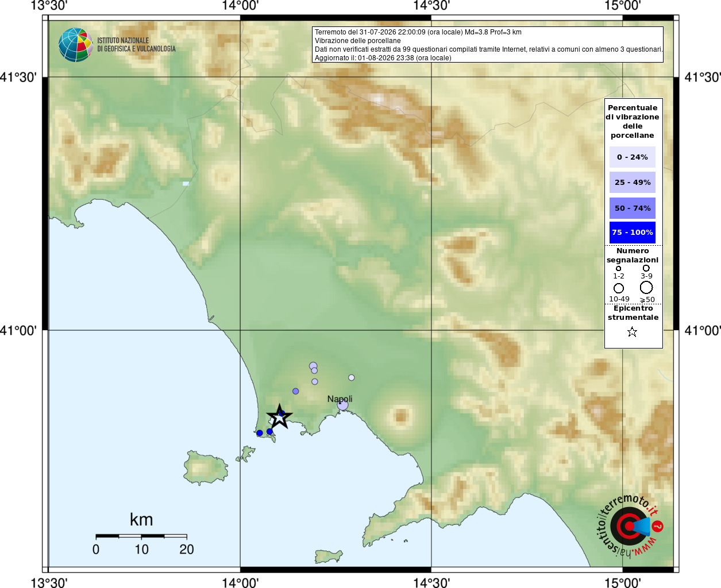The image size is (721, 588).
Task: Click the bottom axis 15°00' label
Action: [623, 582]
